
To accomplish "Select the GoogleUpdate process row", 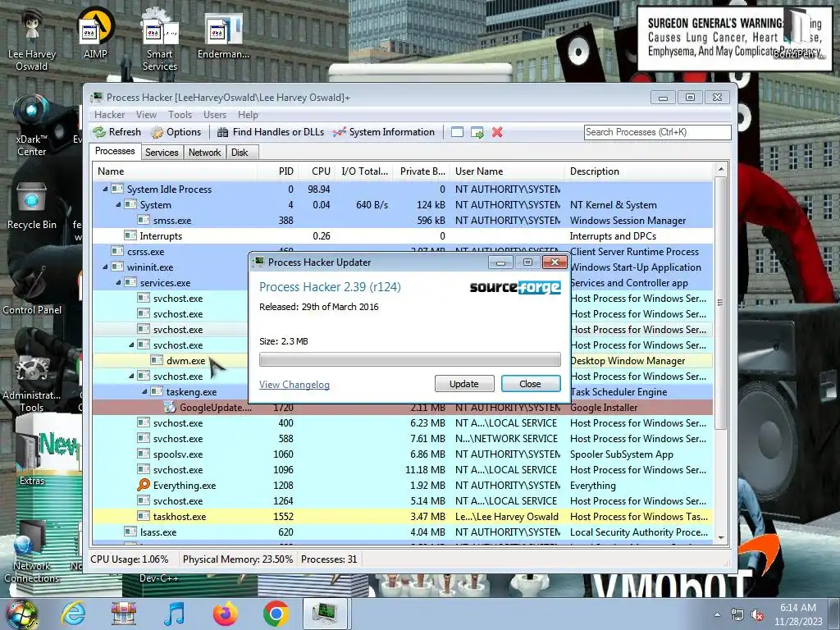I will pyautogui.click(x=403, y=407).
